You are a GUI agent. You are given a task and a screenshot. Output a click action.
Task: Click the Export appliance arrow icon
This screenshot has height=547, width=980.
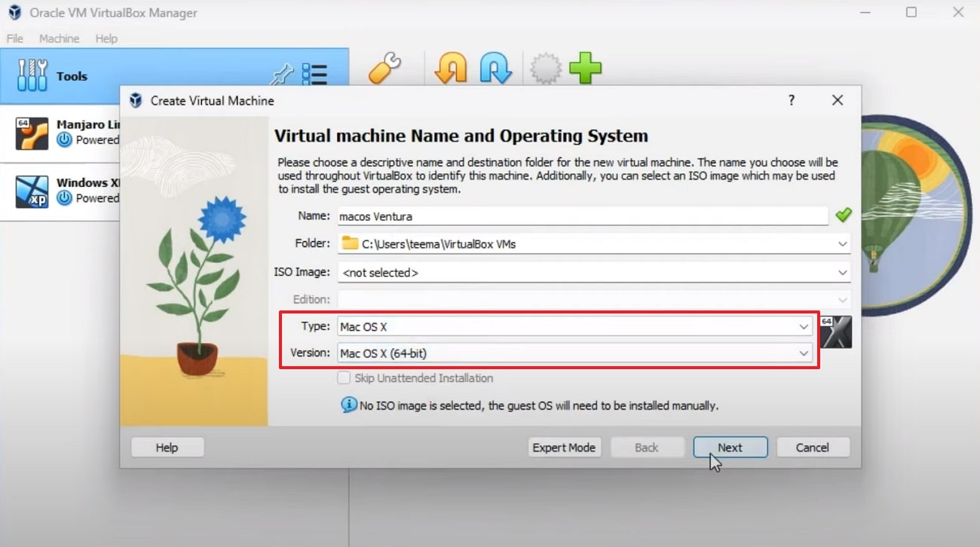495,69
